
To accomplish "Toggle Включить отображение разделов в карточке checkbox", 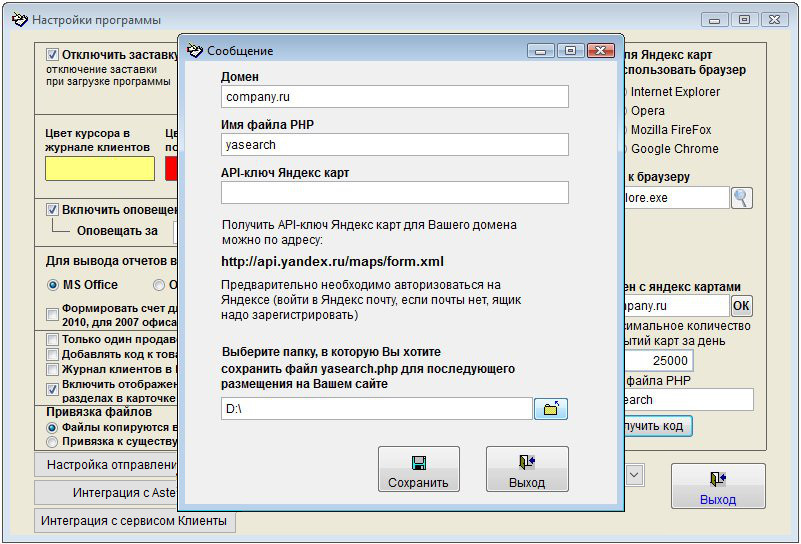I will (52, 390).
